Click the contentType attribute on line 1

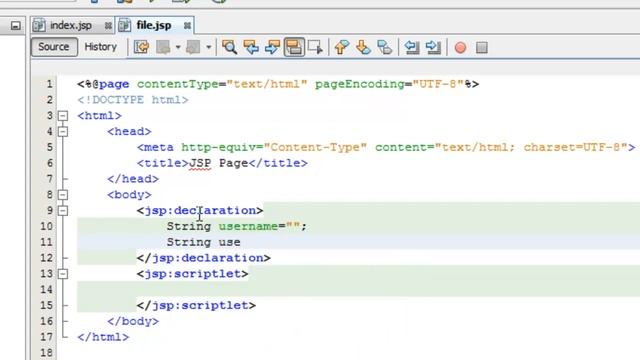178,84
